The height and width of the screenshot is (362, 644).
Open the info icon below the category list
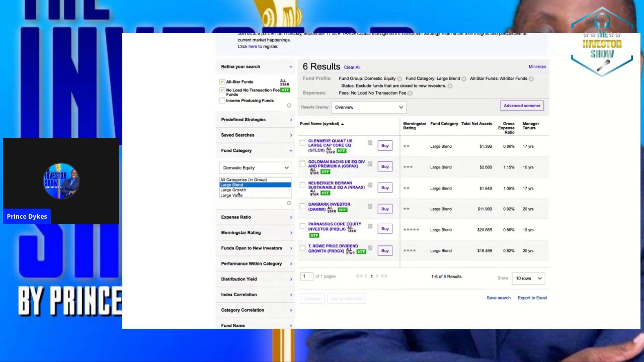(289, 203)
